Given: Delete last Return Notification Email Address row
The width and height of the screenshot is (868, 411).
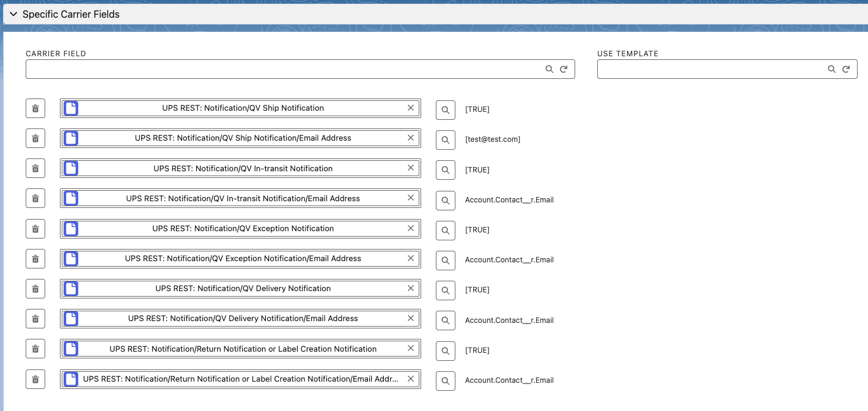Looking at the screenshot, I should (35, 379).
